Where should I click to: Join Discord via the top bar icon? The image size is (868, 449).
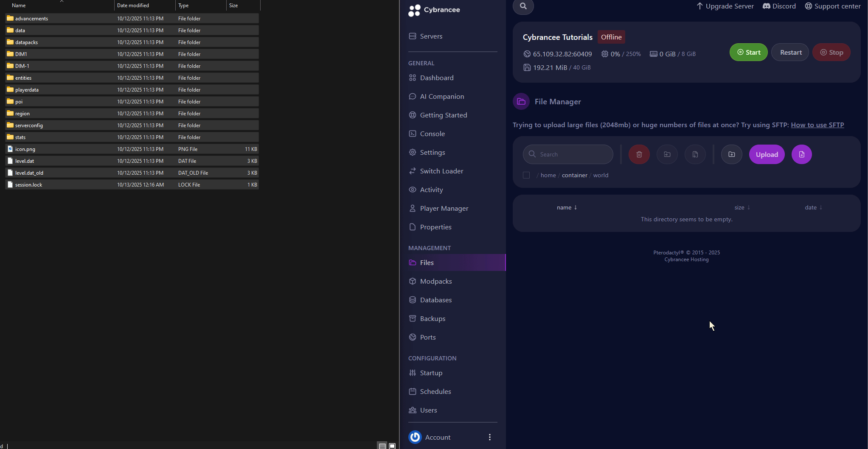779,6
